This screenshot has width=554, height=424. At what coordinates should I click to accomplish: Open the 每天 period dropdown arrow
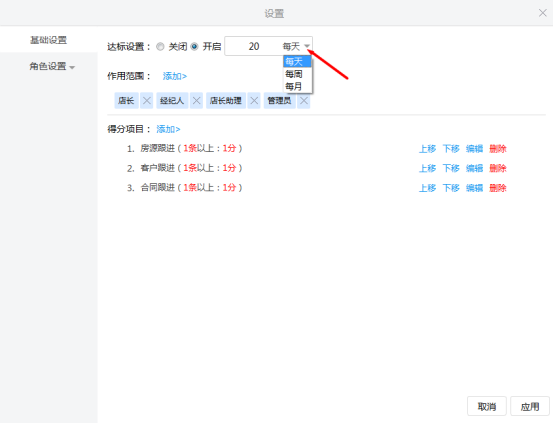307,46
